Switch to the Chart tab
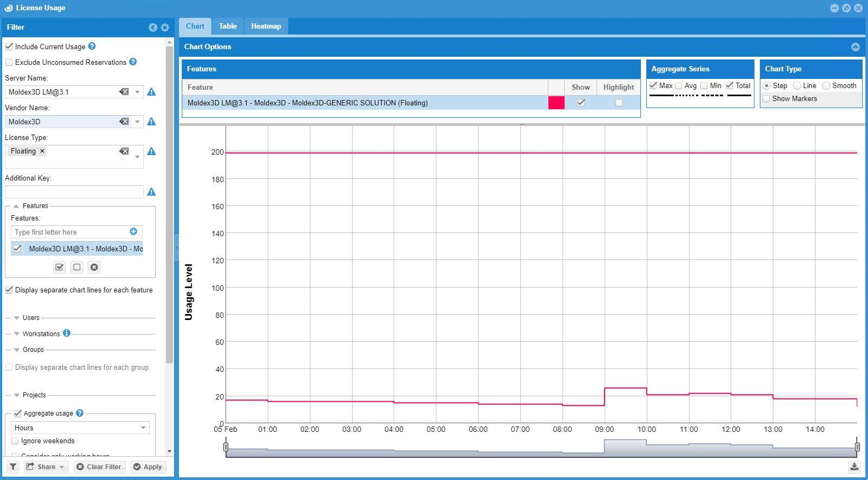The height and width of the screenshot is (480, 868). [x=195, y=26]
